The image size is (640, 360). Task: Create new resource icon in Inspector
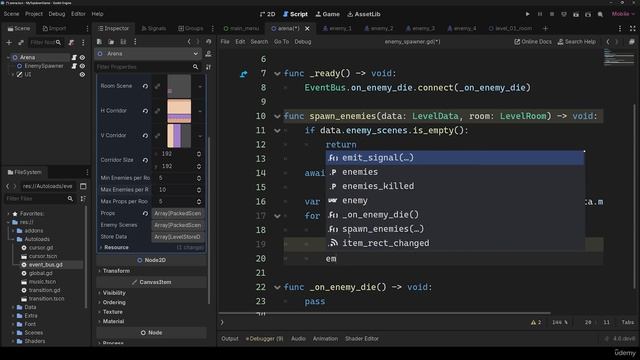[x=99, y=42]
